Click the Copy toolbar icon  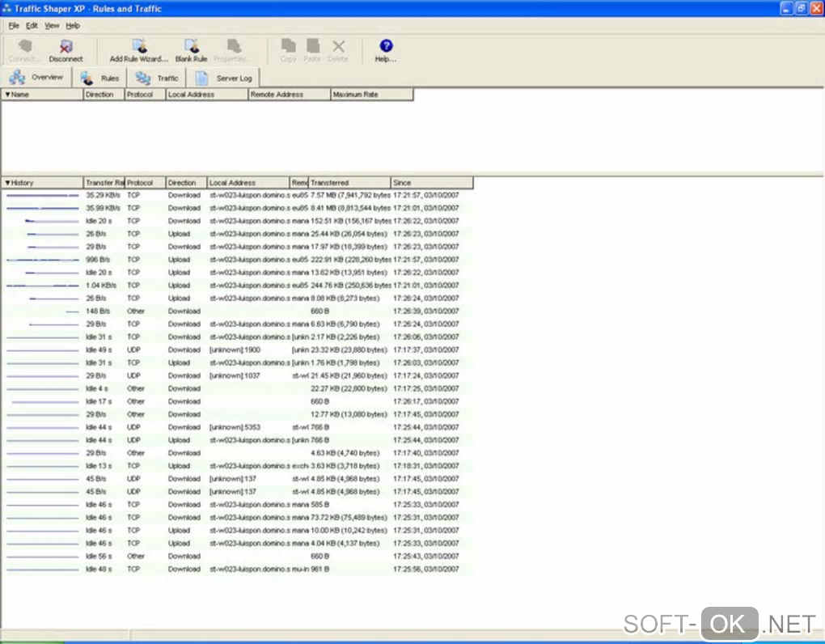[288, 51]
